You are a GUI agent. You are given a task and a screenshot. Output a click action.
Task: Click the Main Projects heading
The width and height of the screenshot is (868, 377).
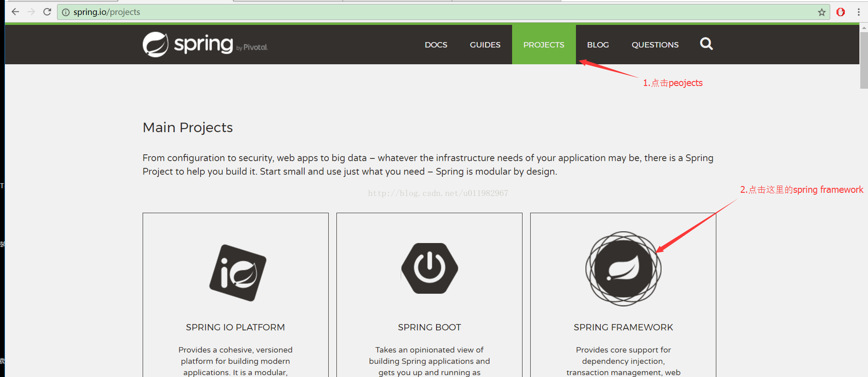tap(188, 128)
